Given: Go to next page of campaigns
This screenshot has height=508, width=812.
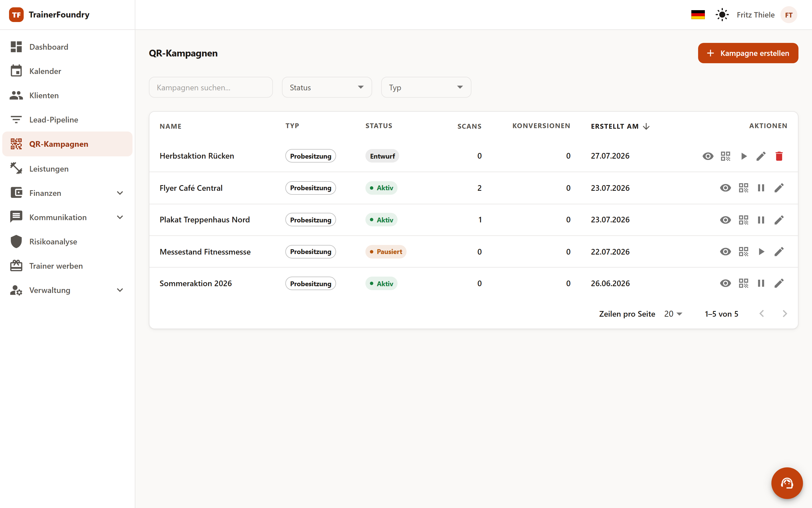Looking at the screenshot, I should coord(784,314).
